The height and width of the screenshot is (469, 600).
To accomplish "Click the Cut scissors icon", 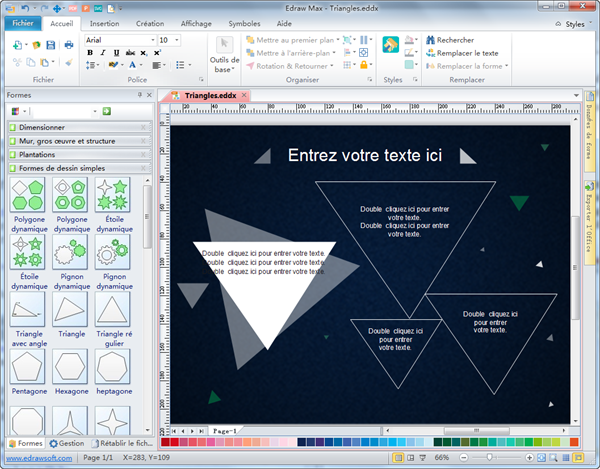I will point(17,62).
